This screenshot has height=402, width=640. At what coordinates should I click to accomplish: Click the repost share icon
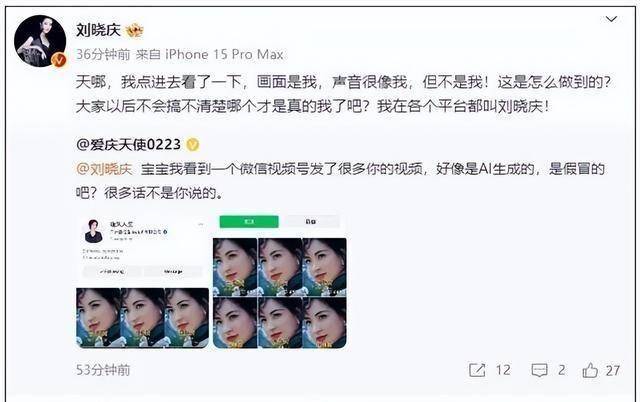click(x=477, y=370)
